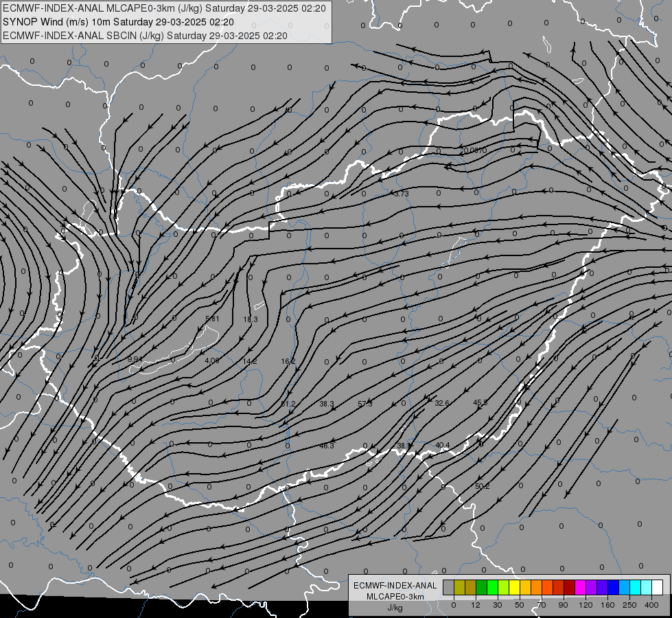Pick the magenta legend swatch
This screenshot has width=672, height=618.
tap(580, 587)
